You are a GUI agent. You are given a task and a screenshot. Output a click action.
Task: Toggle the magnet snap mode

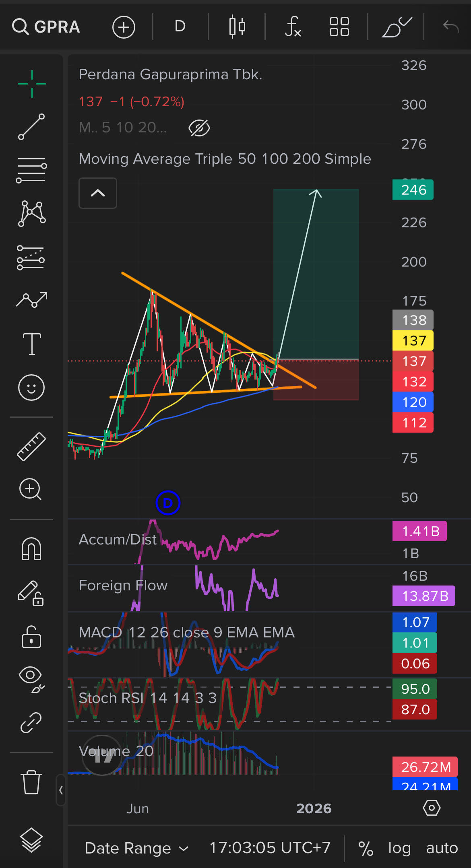(x=31, y=549)
